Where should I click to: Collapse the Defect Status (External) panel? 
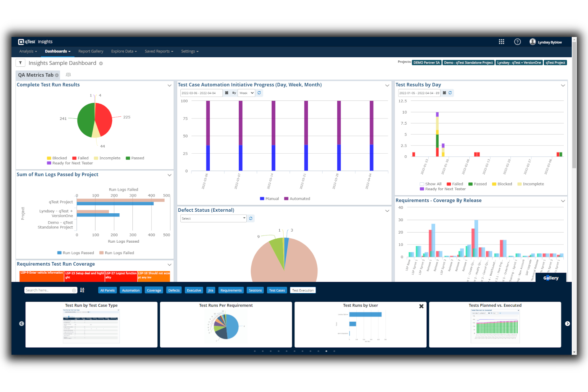tap(387, 211)
